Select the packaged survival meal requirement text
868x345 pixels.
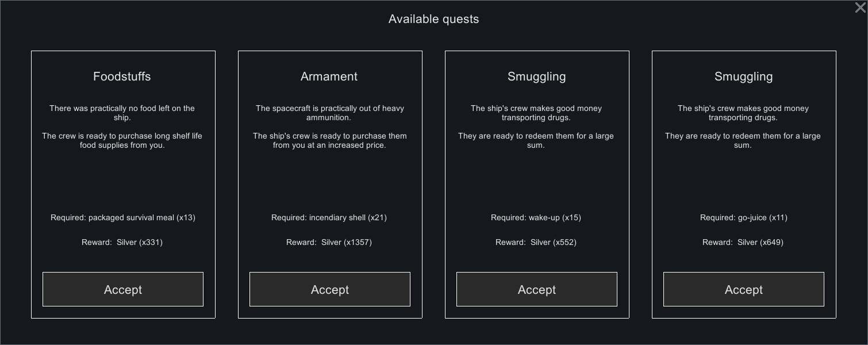pos(123,217)
